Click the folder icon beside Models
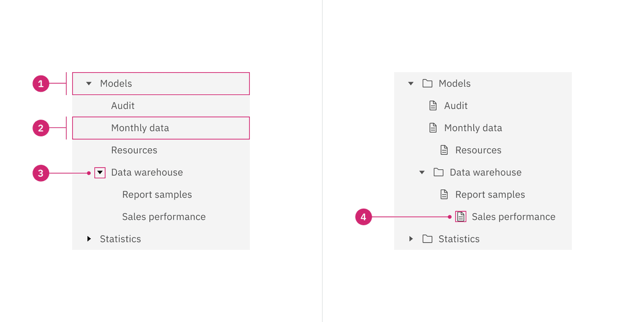Image resolution: width=644 pixels, height=322 pixels. [x=427, y=83]
